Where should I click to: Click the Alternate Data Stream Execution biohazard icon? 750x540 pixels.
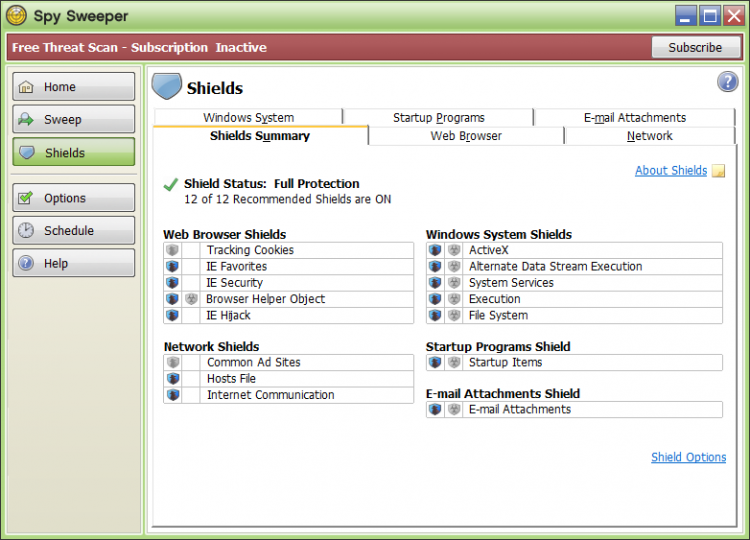pyautogui.click(x=454, y=266)
